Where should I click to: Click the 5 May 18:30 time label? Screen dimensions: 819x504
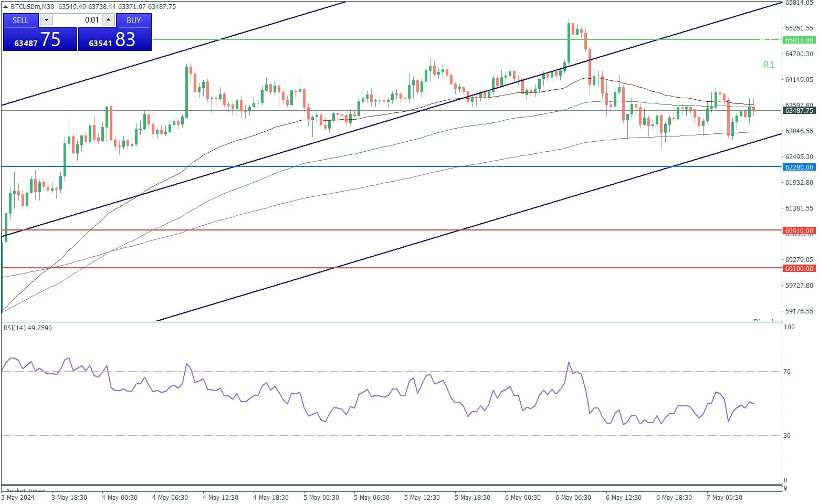pyautogui.click(x=472, y=498)
